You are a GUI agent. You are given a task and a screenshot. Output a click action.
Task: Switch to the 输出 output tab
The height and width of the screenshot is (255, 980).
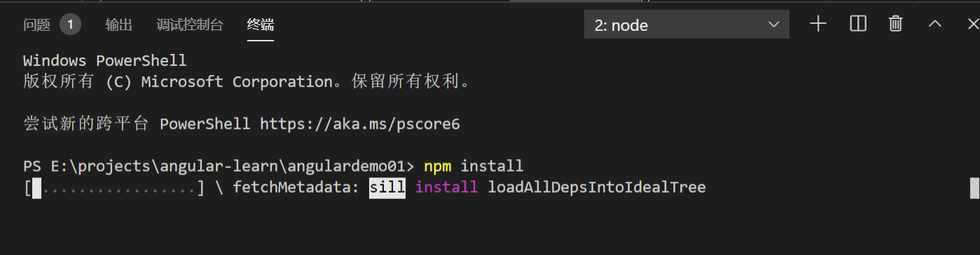tap(119, 25)
